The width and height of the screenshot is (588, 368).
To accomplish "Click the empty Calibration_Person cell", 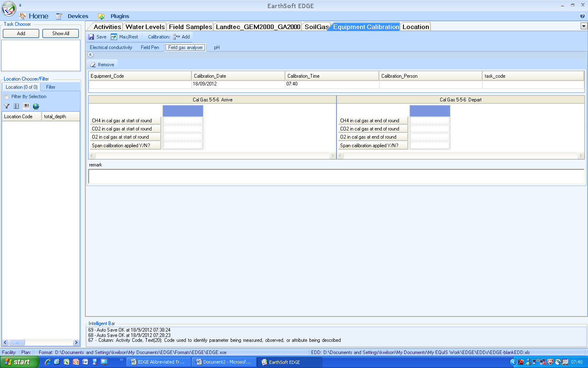I will [x=430, y=84].
